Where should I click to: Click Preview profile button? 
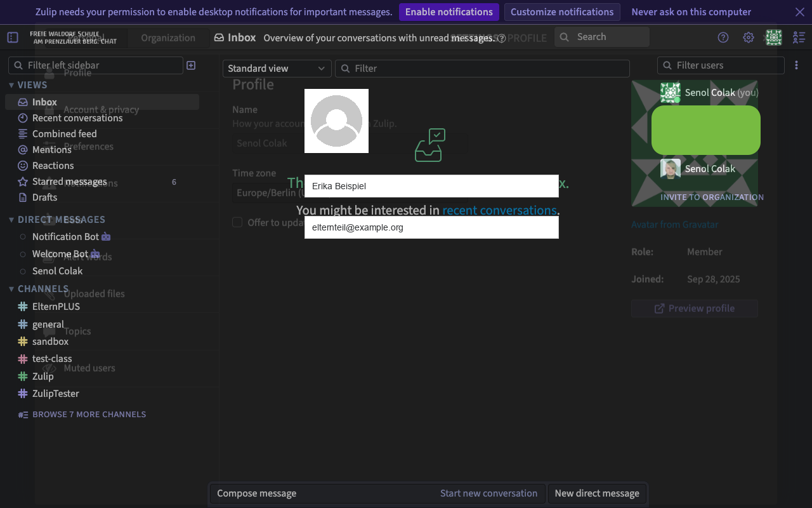coord(695,309)
